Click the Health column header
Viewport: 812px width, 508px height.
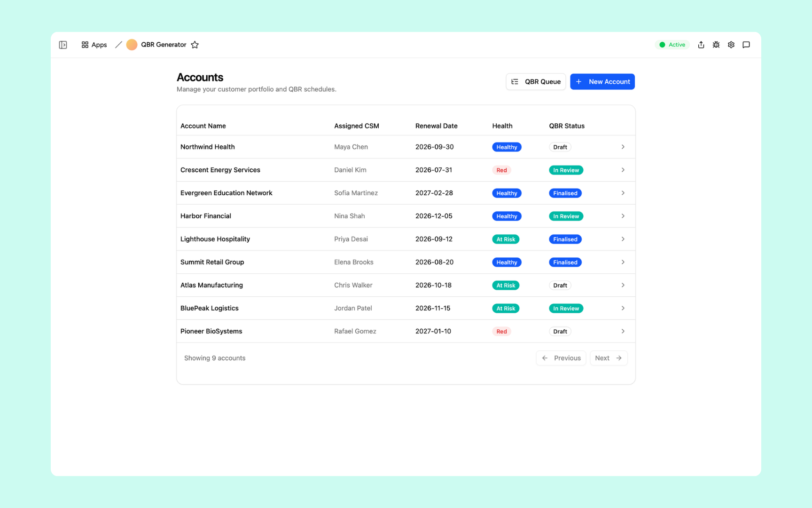502,126
